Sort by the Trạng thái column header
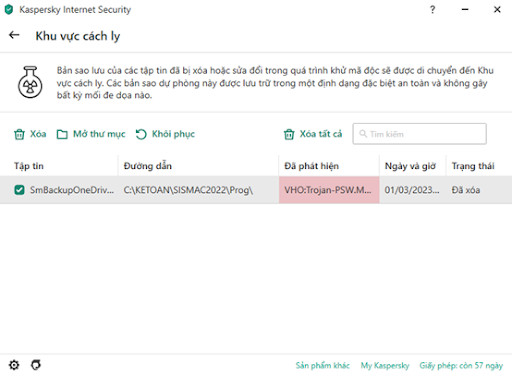 click(x=473, y=166)
